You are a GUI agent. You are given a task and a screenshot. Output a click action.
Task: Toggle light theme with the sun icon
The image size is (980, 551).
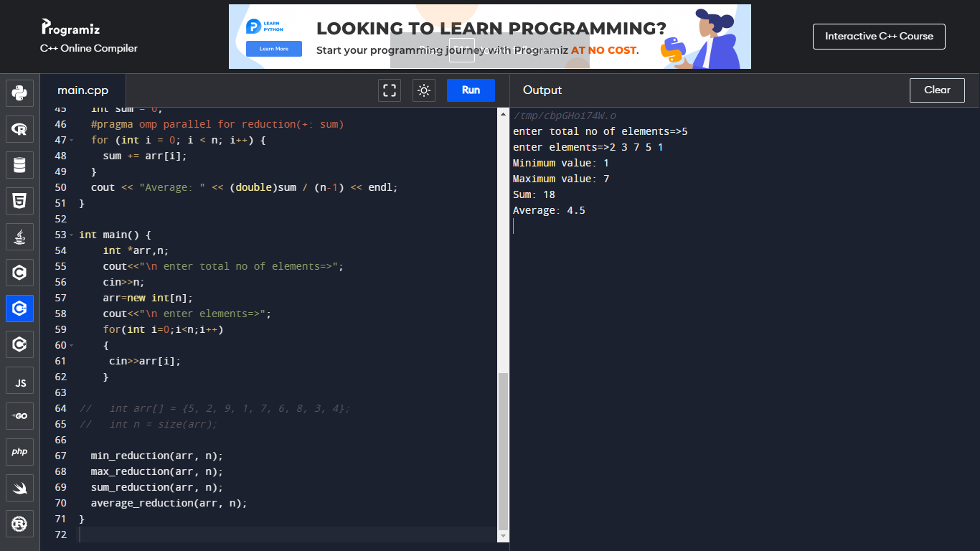coord(423,90)
